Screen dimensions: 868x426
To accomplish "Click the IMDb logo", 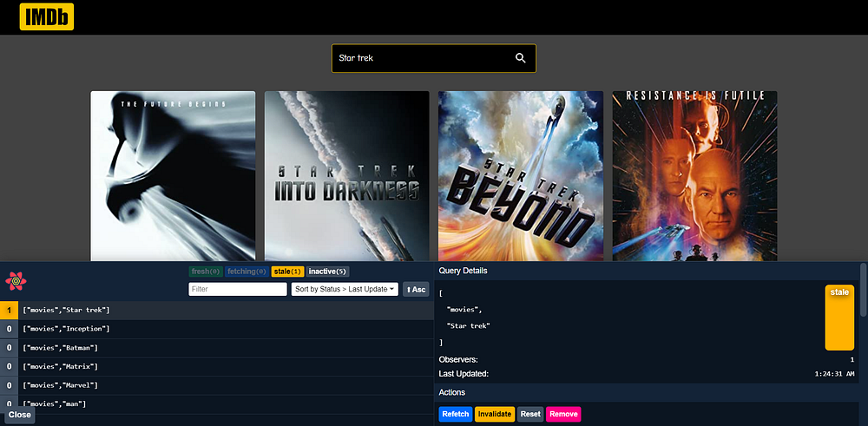I will tap(47, 16).
